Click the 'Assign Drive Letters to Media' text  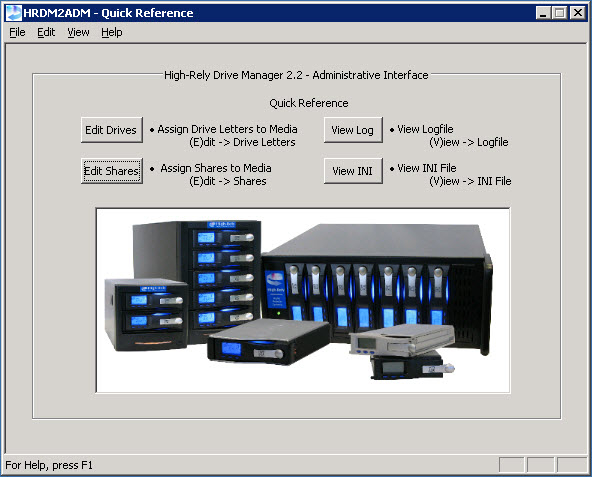(x=227, y=129)
